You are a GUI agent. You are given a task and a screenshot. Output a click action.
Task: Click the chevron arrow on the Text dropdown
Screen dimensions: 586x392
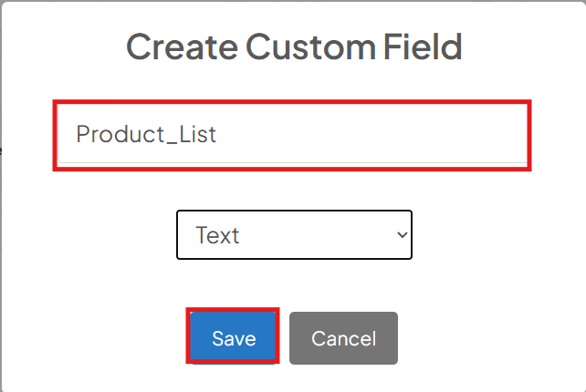(x=403, y=235)
